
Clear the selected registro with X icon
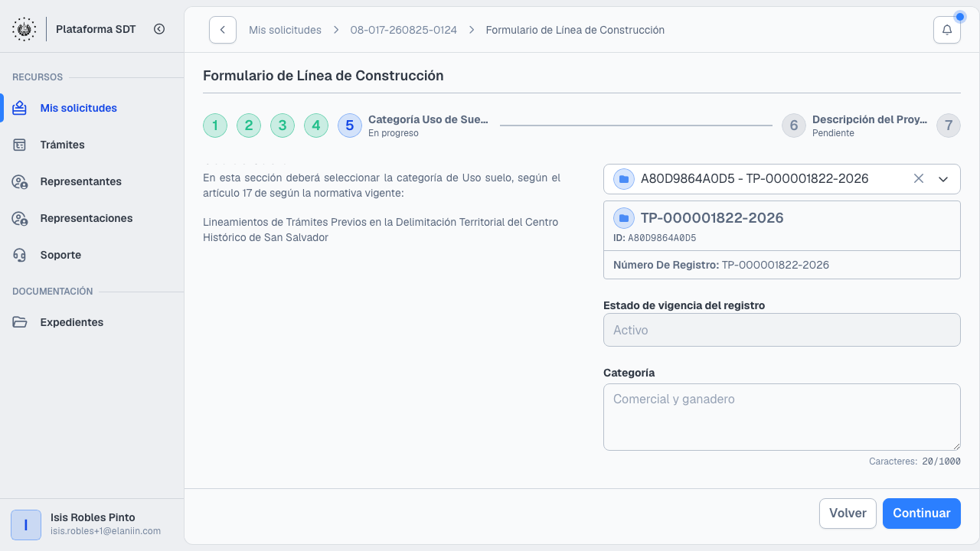pos(919,178)
